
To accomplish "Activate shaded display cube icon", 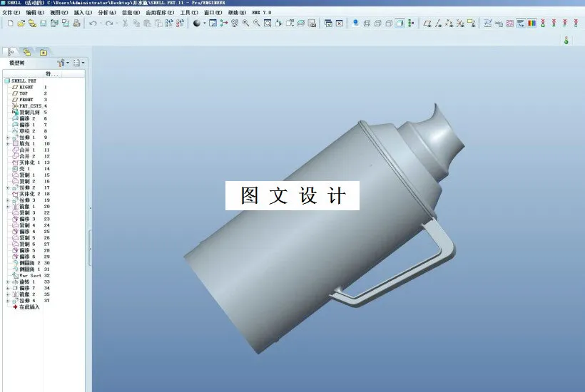I will click(x=400, y=23).
